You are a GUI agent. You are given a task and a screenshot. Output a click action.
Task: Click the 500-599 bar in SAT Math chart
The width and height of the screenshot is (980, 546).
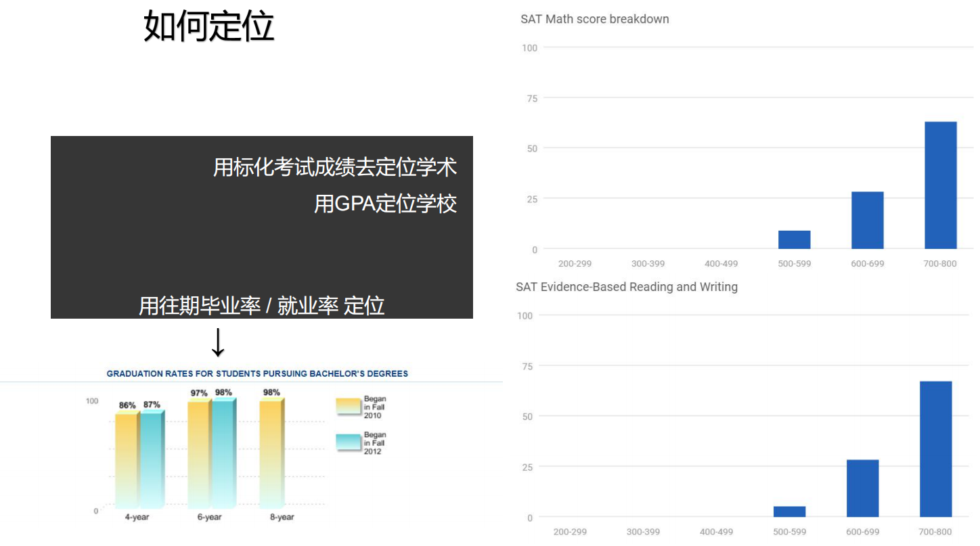click(x=795, y=240)
